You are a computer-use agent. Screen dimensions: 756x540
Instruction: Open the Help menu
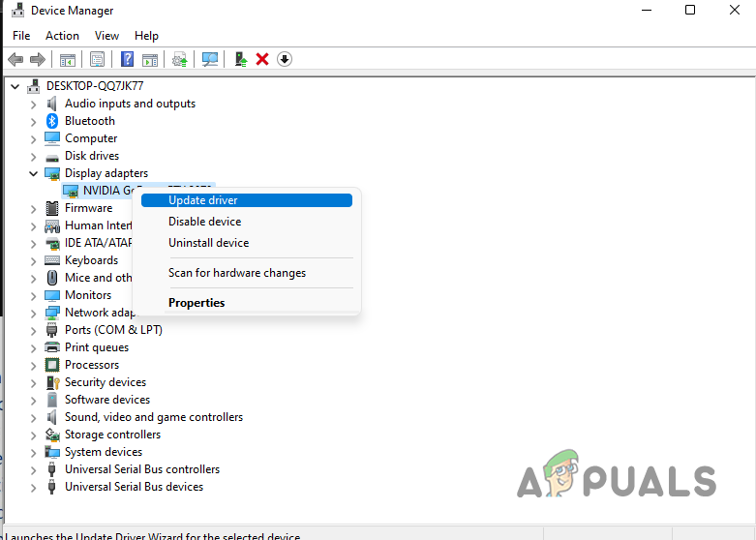pyautogui.click(x=146, y=36)
